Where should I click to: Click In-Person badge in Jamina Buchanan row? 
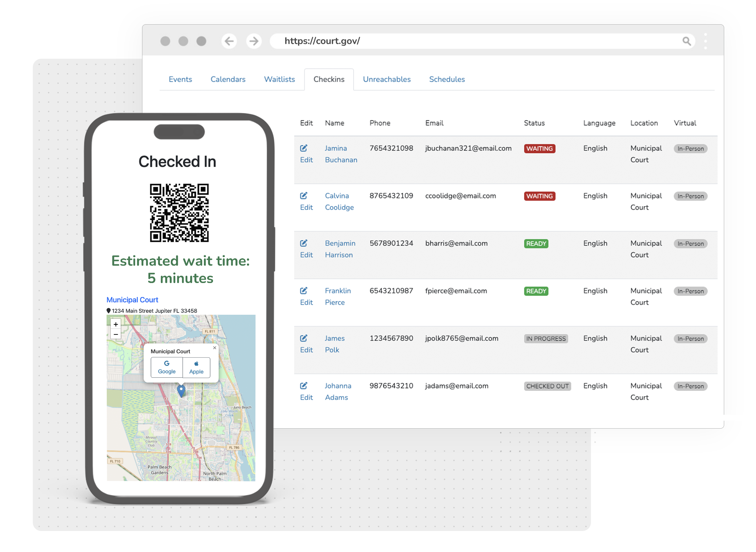point(690,148)
